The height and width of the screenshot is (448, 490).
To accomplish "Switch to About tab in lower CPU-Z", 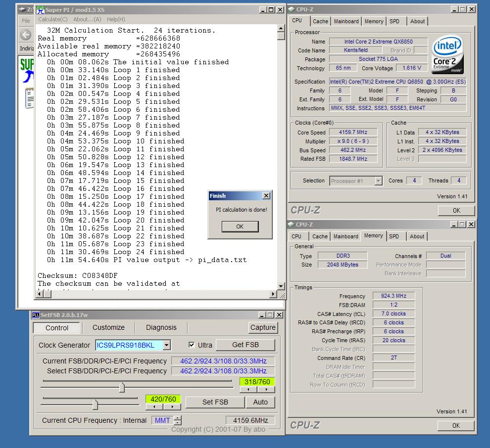I will 417,236.
